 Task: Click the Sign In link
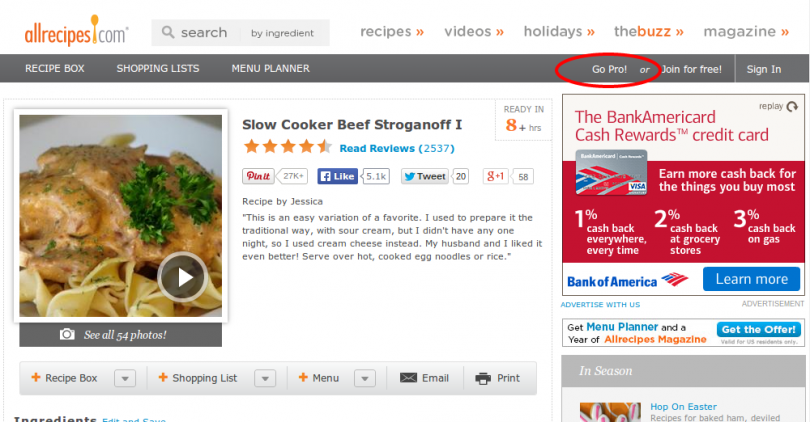[x=764, y=69]
